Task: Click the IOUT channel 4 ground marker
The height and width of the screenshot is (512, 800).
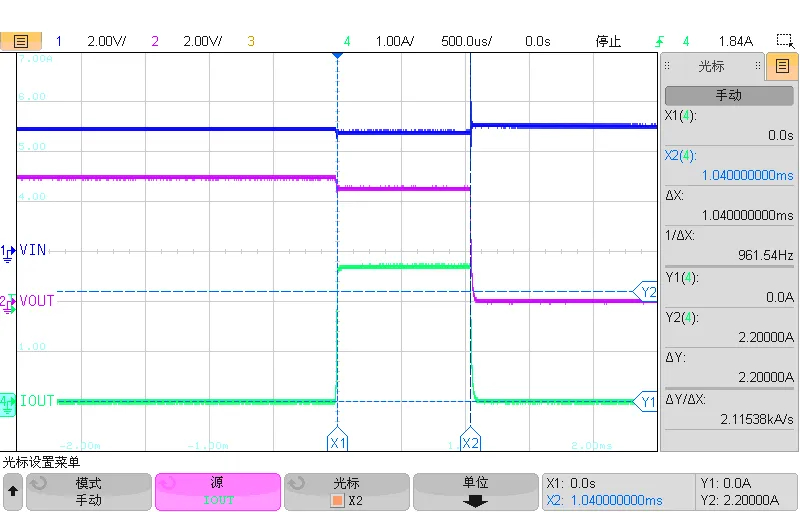Action: coord(9,401)
